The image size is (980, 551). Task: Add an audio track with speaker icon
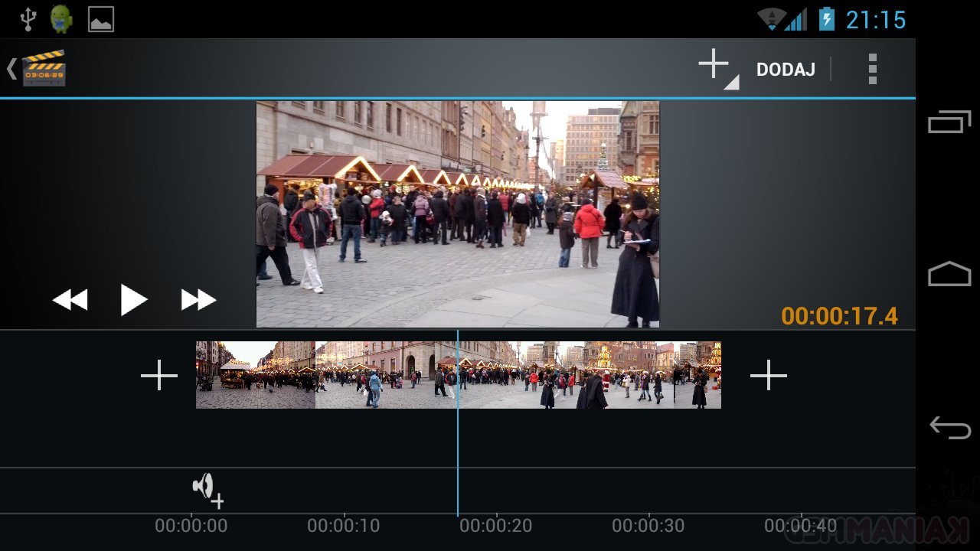tap(207, 489)
